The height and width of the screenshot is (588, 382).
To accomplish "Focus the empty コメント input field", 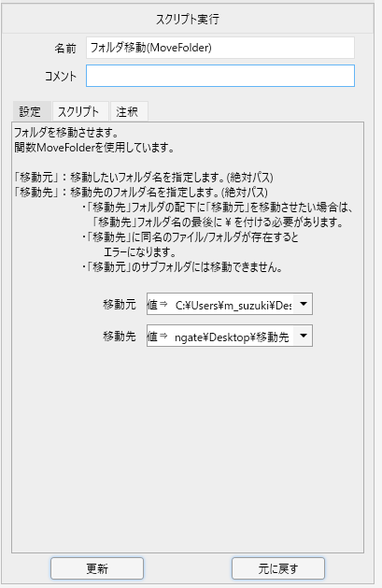I will (x=220, y=76).
